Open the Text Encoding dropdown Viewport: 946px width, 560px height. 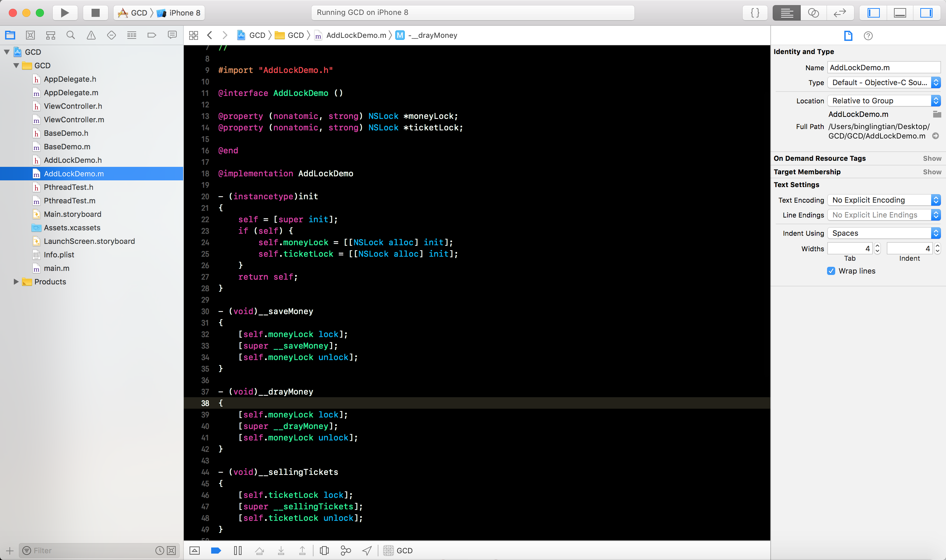(884, 200)
